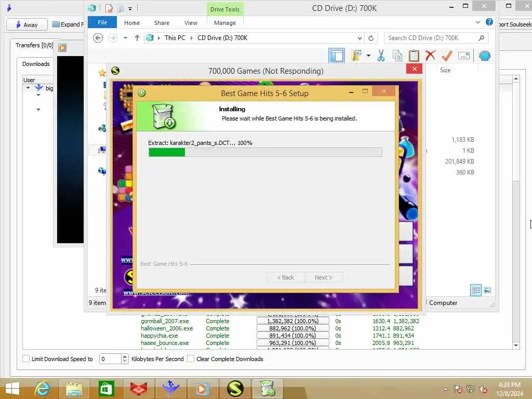This screenshot has width=532, height=399.
Task: Toggle the preview pane layout icon
Action: [x=337, y=56]
